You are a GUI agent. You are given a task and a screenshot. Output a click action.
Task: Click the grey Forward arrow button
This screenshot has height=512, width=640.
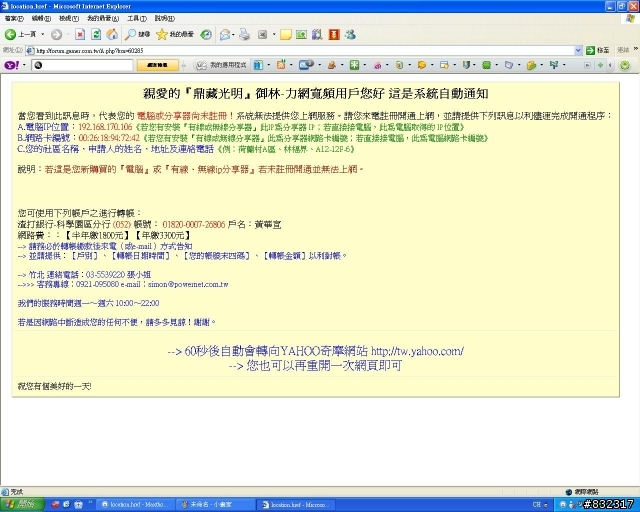(56, 35)
